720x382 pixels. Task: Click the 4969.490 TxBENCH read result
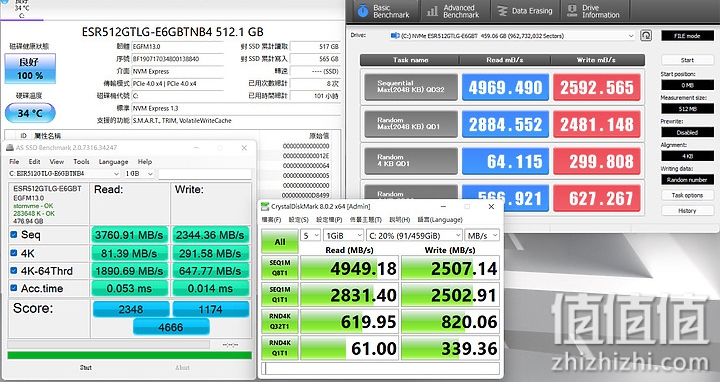505,87
